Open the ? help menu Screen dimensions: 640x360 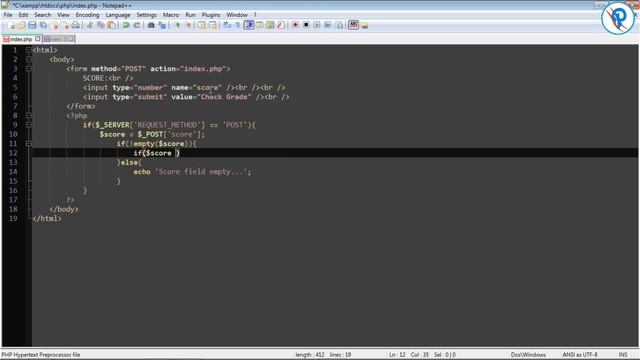[255, 15]
